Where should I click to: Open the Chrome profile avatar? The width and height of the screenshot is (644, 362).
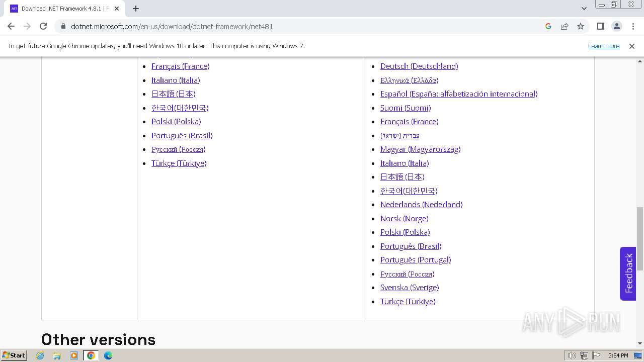coord(617,26)
